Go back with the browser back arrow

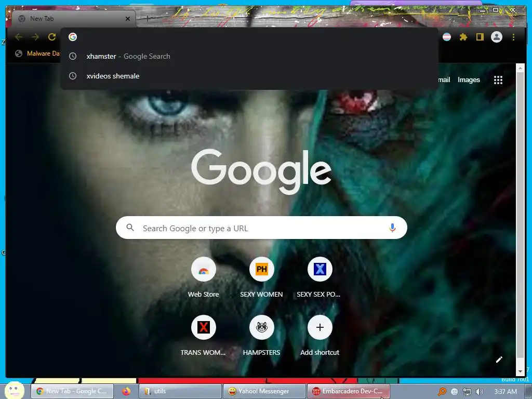pos(19,37)
